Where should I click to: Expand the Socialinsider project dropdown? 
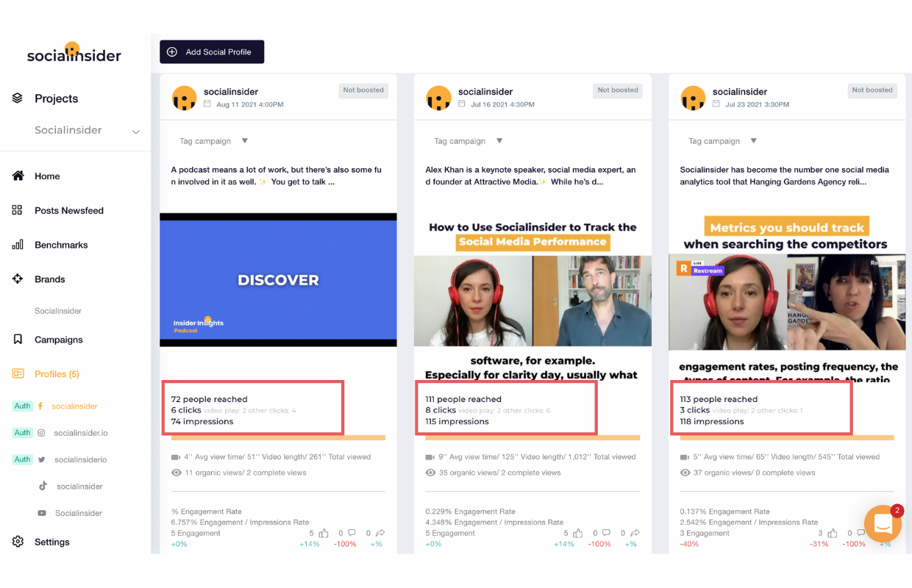coord(136,132)
